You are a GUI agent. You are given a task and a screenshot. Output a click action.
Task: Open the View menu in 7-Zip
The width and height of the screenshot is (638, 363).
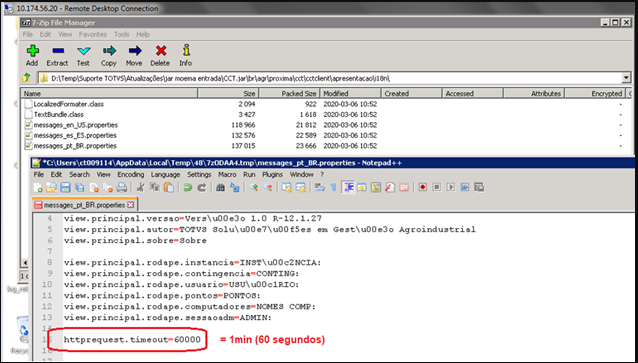[x=65, y=35]
